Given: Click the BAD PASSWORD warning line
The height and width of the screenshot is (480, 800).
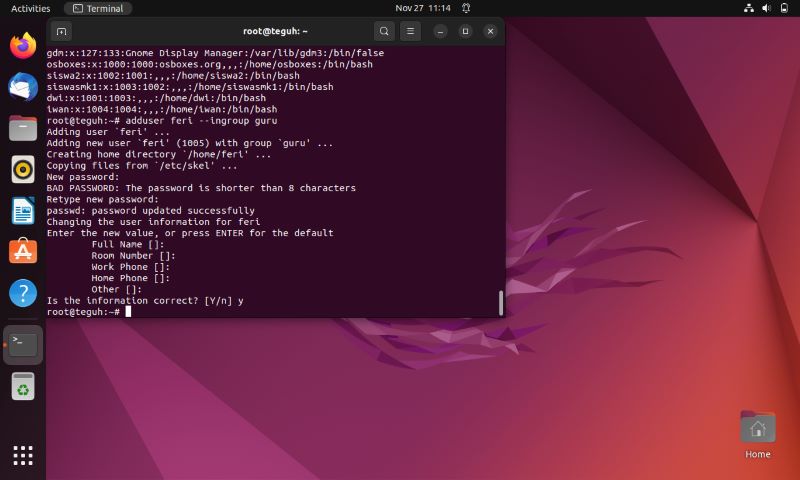Looking at the screenshot, I should [x=201, y=188].
